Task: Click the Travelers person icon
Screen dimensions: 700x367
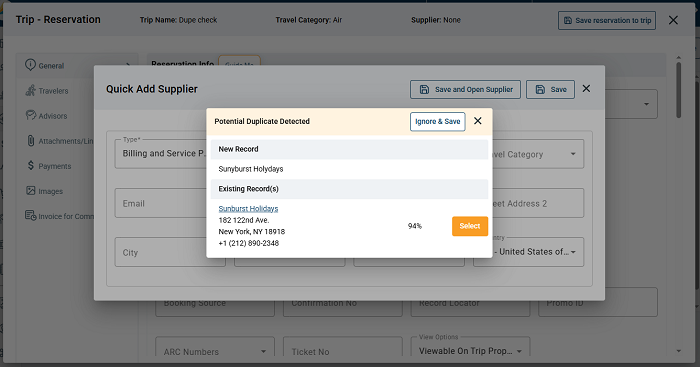Action: click(x=30, y=90)
